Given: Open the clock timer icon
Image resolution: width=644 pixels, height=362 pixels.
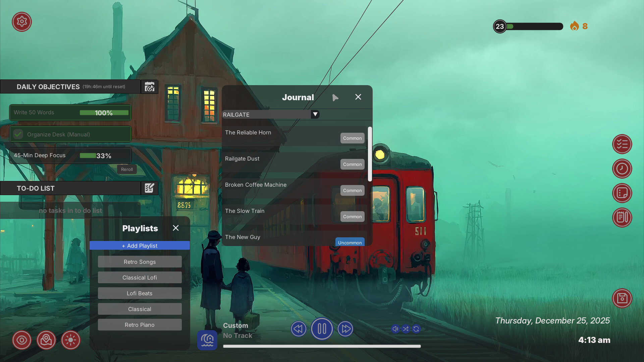Looking at the screenshot, I should point(622,169).
